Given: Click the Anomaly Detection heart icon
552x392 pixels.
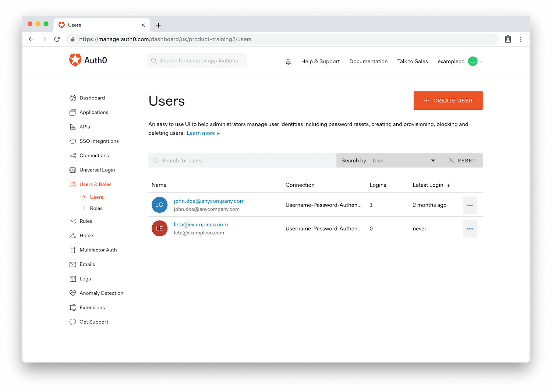Looking at the screenshot, I should (73, 293).
